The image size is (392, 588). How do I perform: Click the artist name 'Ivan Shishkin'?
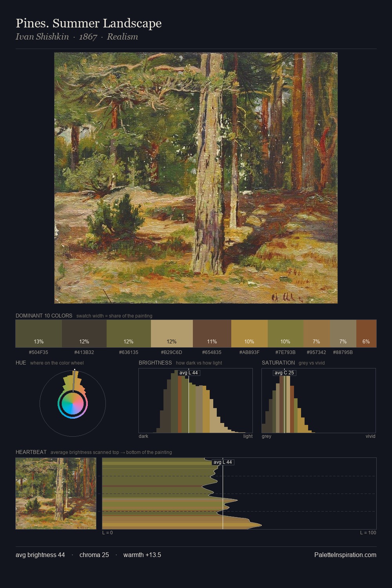[42, 36]
